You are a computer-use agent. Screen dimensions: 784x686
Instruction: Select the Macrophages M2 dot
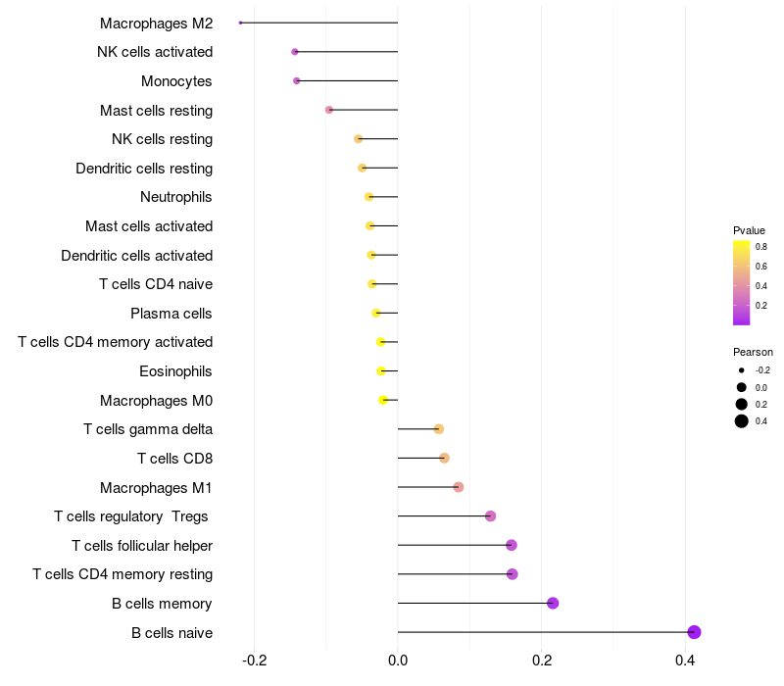[x=240, y=23]
